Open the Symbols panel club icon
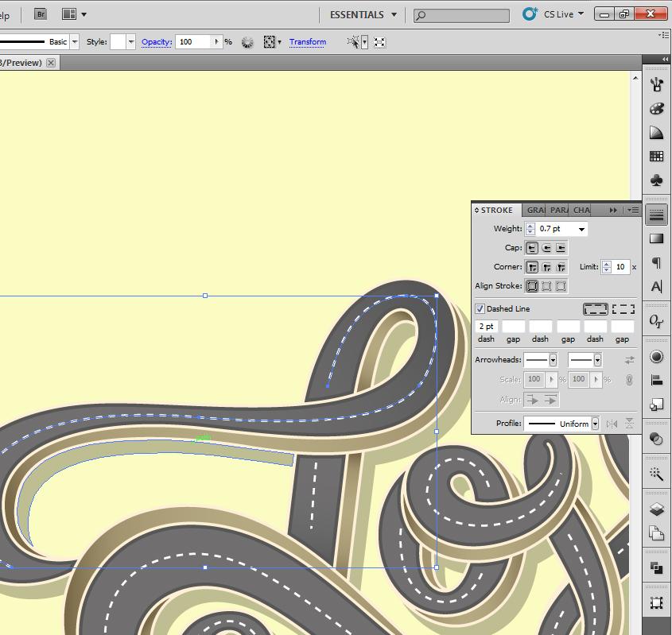This screenshot has width=672, height=635. [x=656, y=180]
